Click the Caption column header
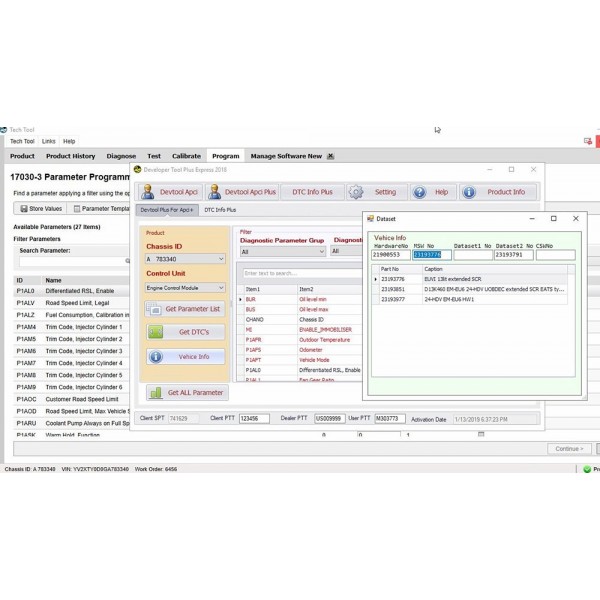The width and height of the screenshot is (600, 600). [495, 269]
